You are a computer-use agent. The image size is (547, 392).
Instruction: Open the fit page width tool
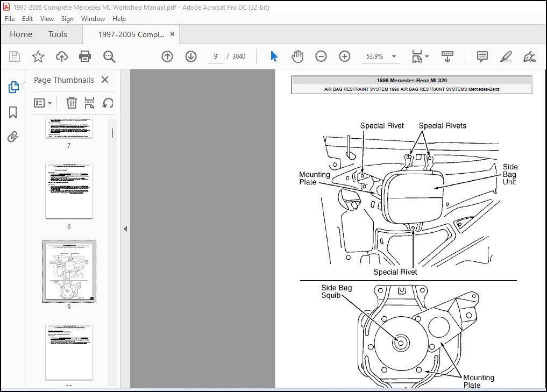[417, 56]
